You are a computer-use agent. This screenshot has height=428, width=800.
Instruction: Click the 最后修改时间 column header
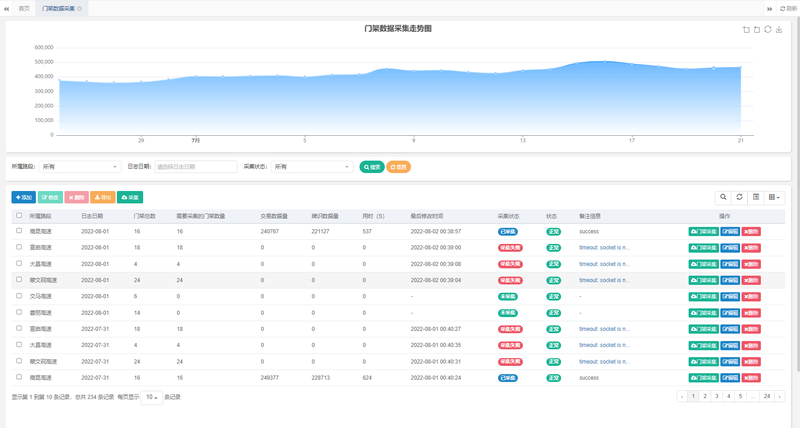427,216
